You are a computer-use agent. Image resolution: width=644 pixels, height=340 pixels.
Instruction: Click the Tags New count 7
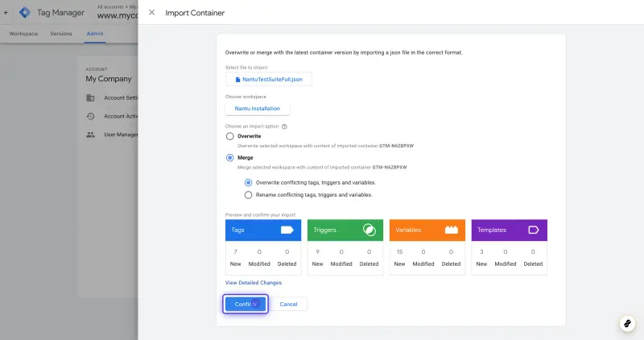(235, 251)
